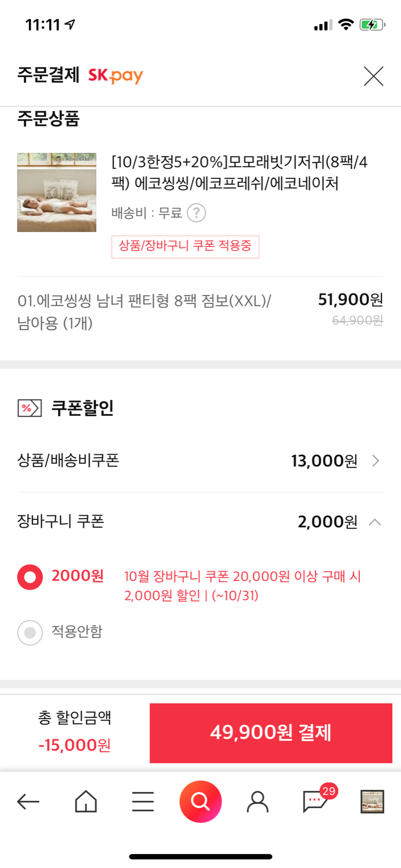Image resolution: width=401 pixels, height=868 pixels.
Task: Tap the SK pay logo
Action: 116,76
